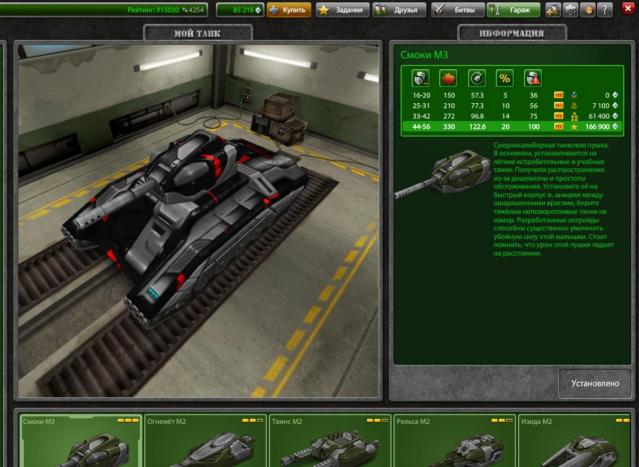Image resolution: width=639 pixels, height=467 pixels.
Task: Open the settings gear icon in top bar
Action: pos(570,10)
